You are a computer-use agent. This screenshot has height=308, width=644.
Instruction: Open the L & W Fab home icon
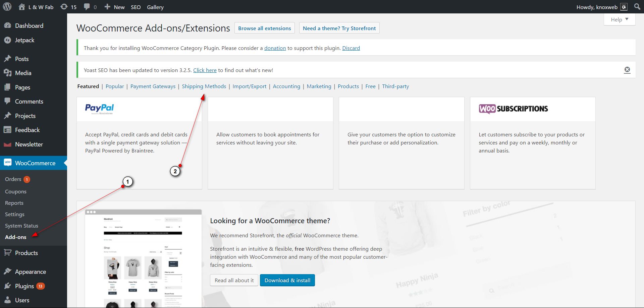click(22, 7)
